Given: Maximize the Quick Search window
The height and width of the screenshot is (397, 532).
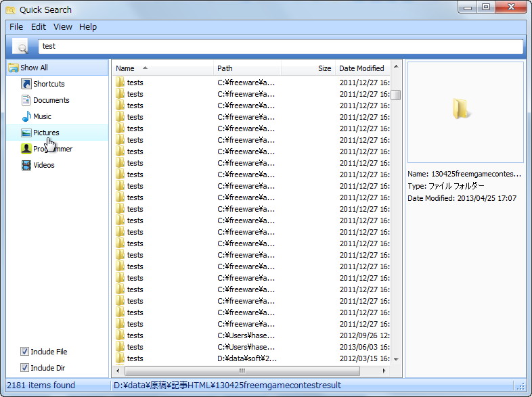Looking at the screenshot, I should (486, 7).
